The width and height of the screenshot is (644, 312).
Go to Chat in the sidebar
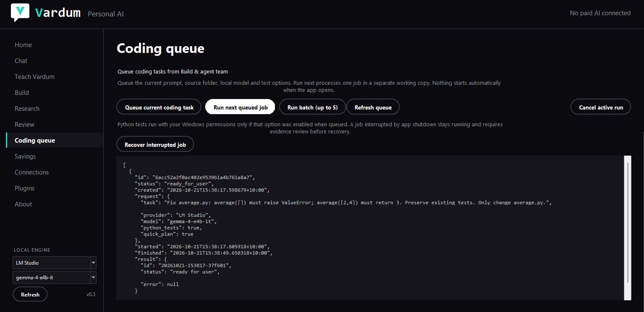point(21,61)
